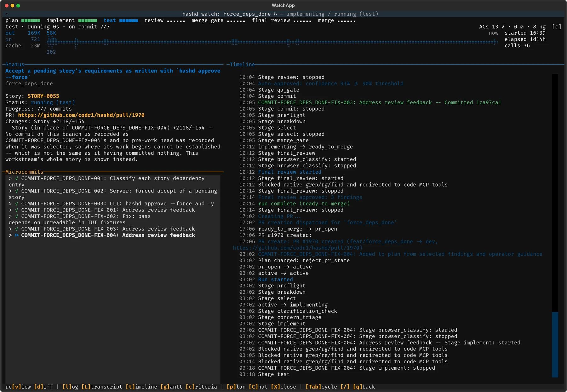Select timeline entry 'Final review started'

click(x=290, y=172)
